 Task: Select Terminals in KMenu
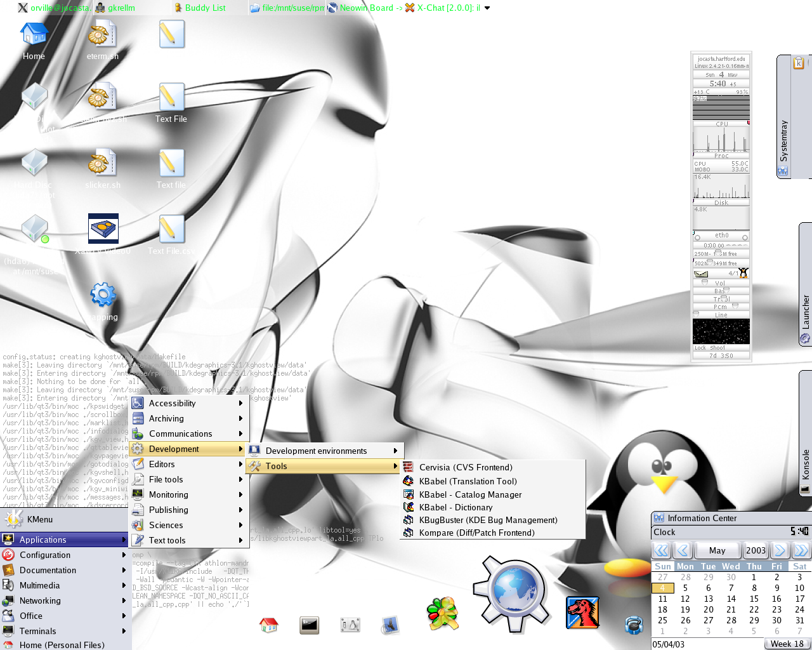64,631
